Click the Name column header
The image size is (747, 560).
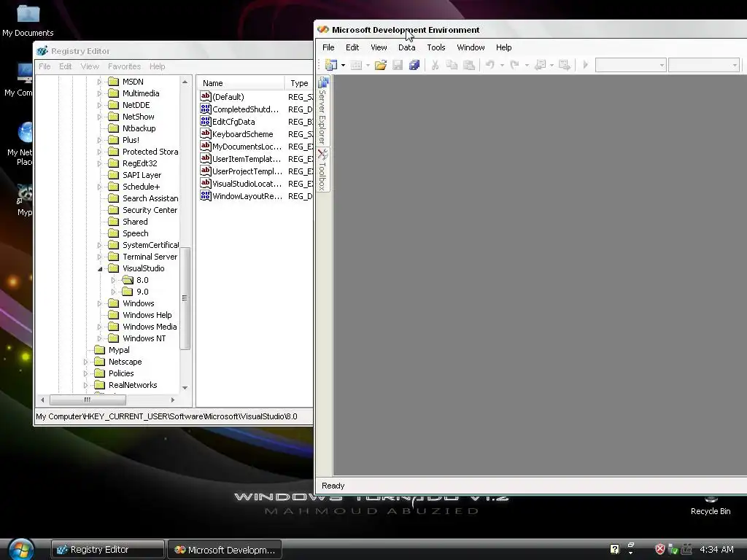click(241, 83)
